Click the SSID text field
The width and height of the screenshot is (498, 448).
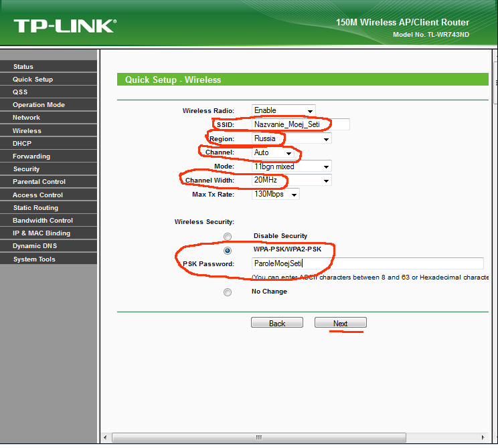(x=301, y=124)
